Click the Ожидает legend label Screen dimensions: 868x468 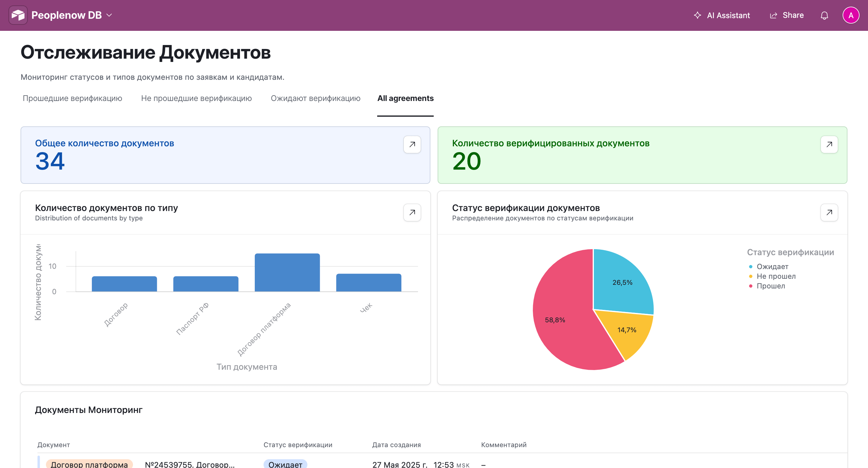coord(772,267)
